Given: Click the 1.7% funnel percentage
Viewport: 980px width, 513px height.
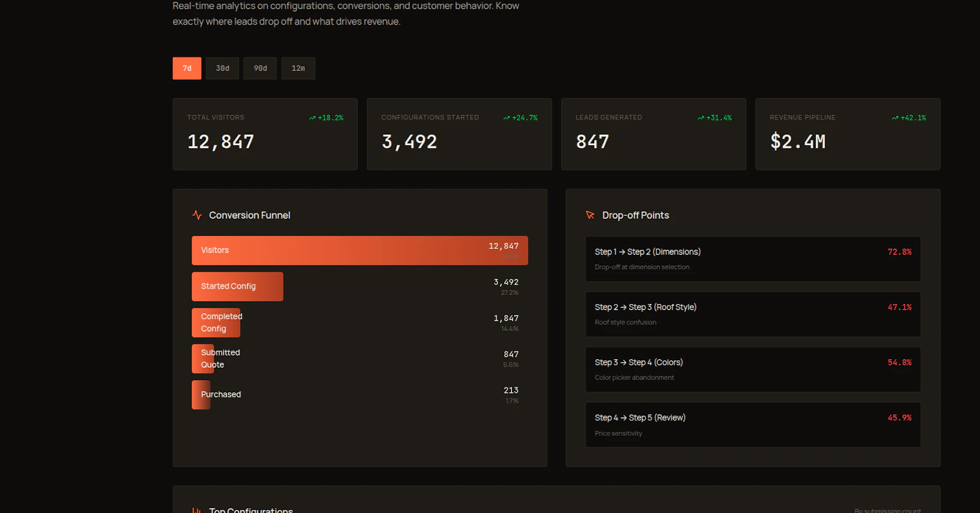Looking at the screenshot, I should tap(512, 401).
